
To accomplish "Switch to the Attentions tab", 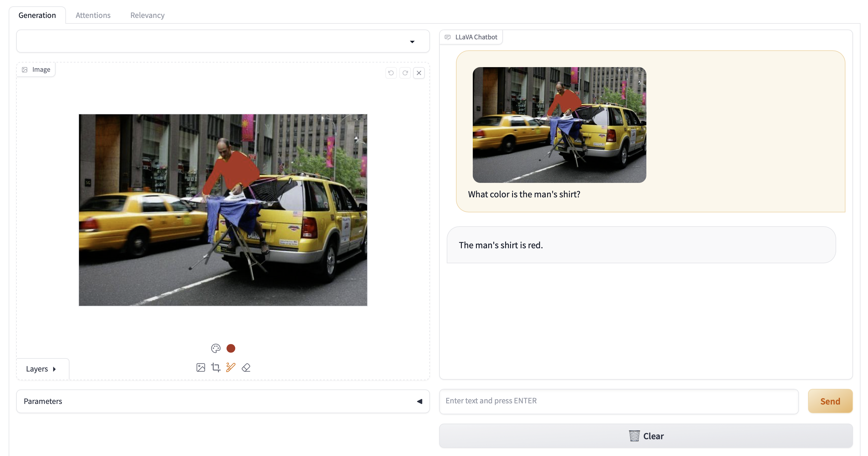I will click(93, 14).
